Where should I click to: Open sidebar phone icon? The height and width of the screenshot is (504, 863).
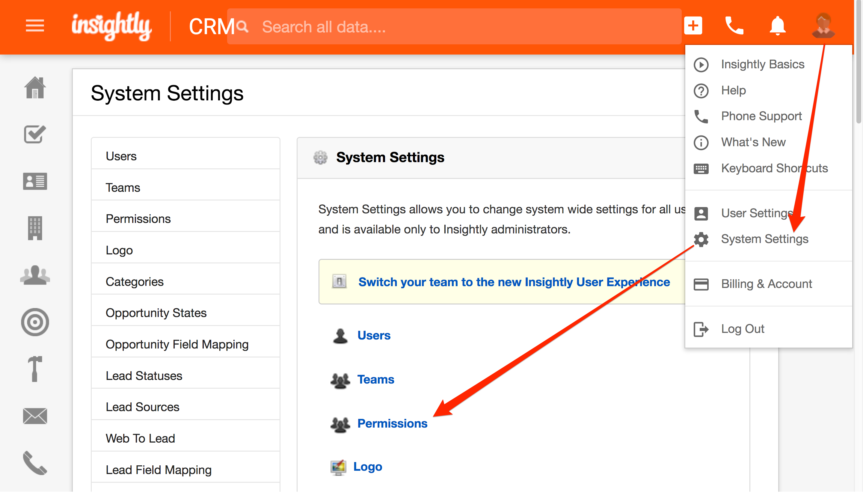35,463
